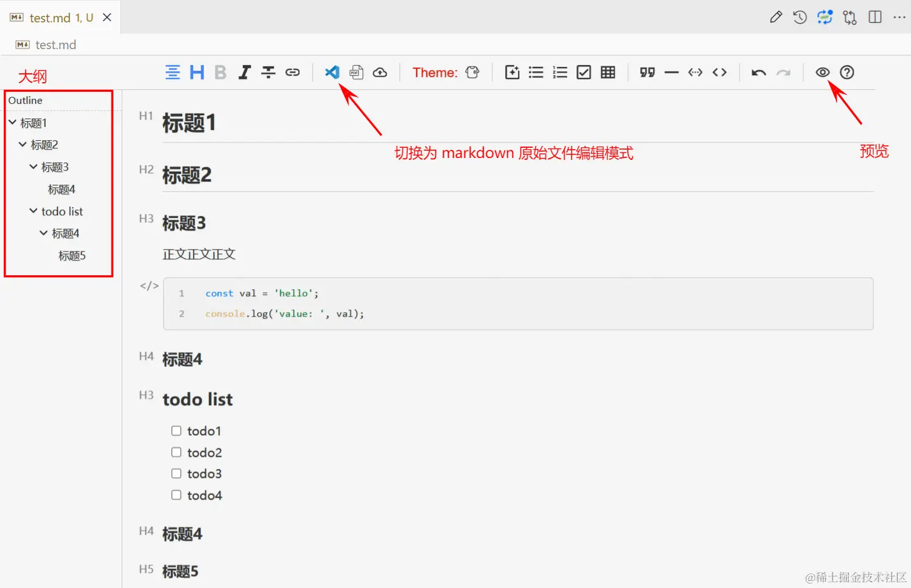Viewport: 911px width, 588px height.
Task: Select 标题5 in the Outline
Action: coord(71,255)
